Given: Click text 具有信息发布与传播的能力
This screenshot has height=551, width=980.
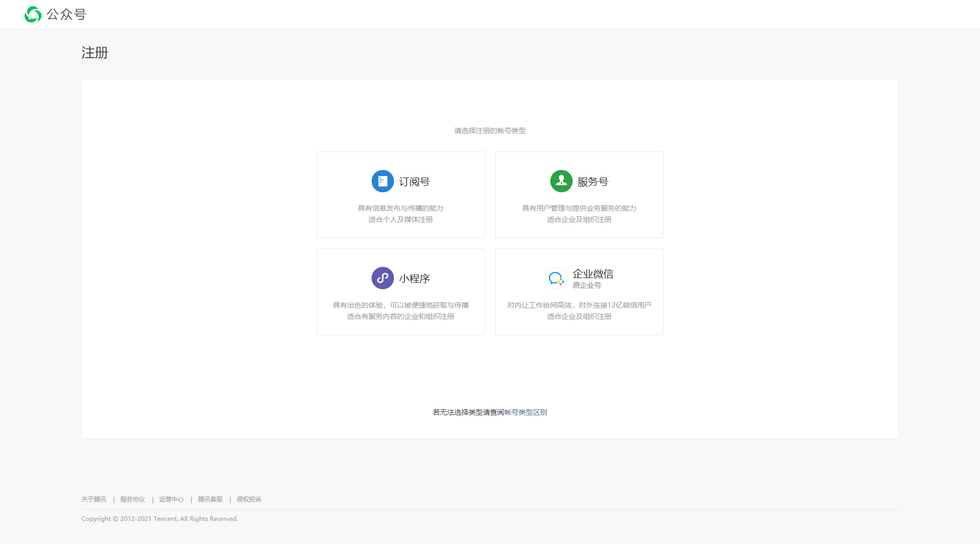Looking at the screenshot, I should pos(401,208).
